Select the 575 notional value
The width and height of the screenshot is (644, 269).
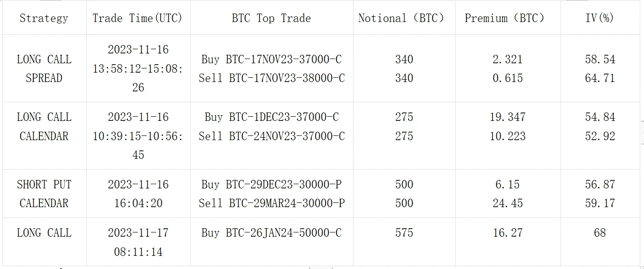click(404, 233)
